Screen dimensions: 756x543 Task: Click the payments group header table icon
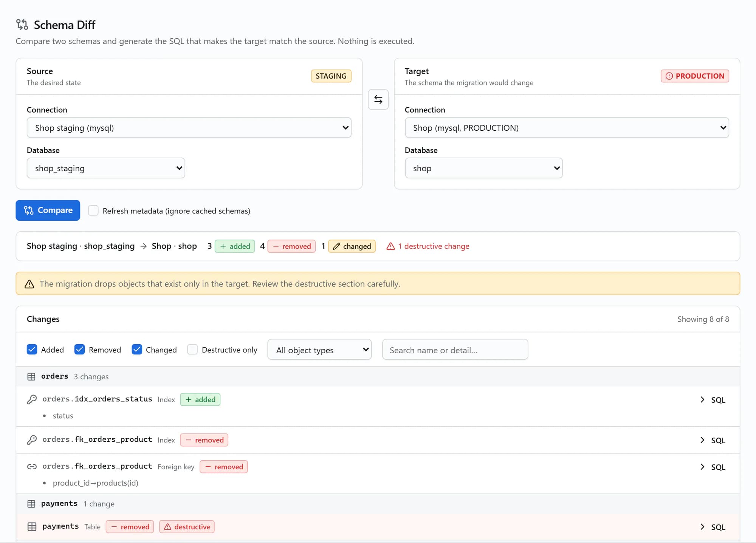[x=31, y=504]
